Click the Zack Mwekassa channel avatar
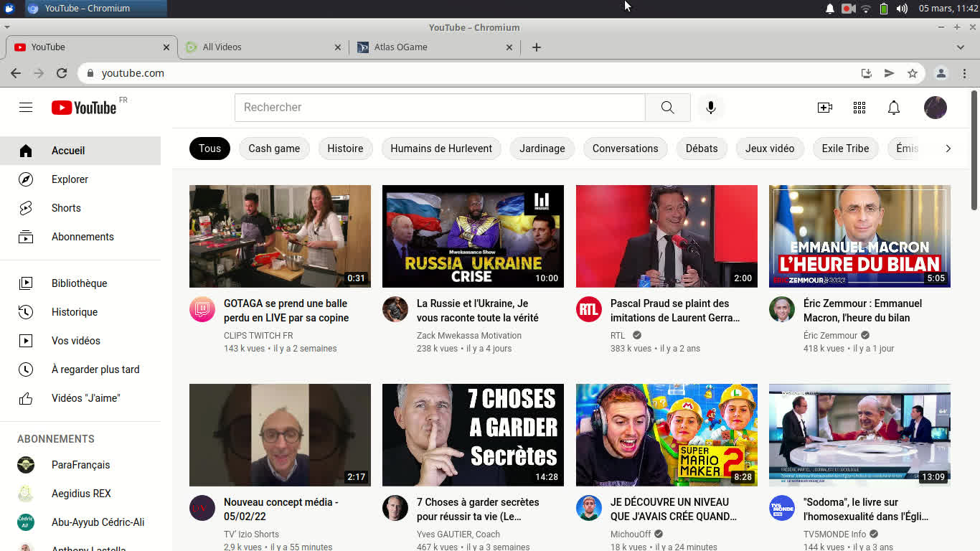Screen dimensions: 980x551 click(395, 309)
